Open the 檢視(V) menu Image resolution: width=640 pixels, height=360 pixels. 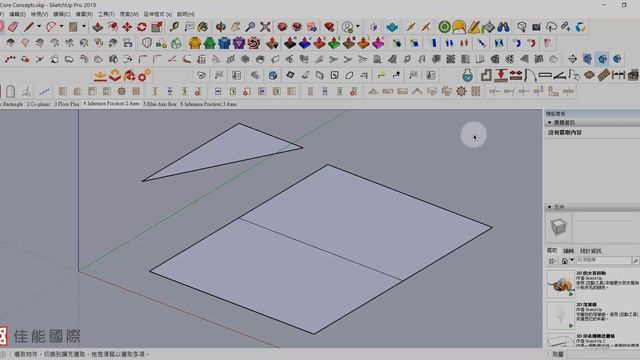point(39,14)
